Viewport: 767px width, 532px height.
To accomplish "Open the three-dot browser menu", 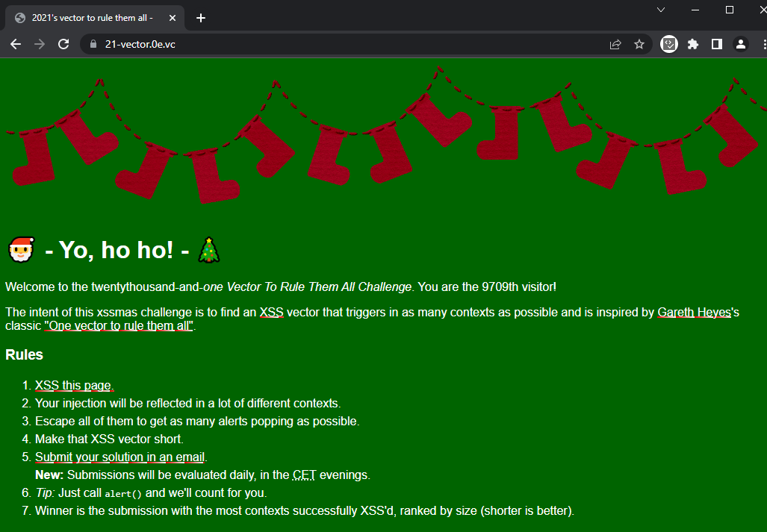I will 763,44.
